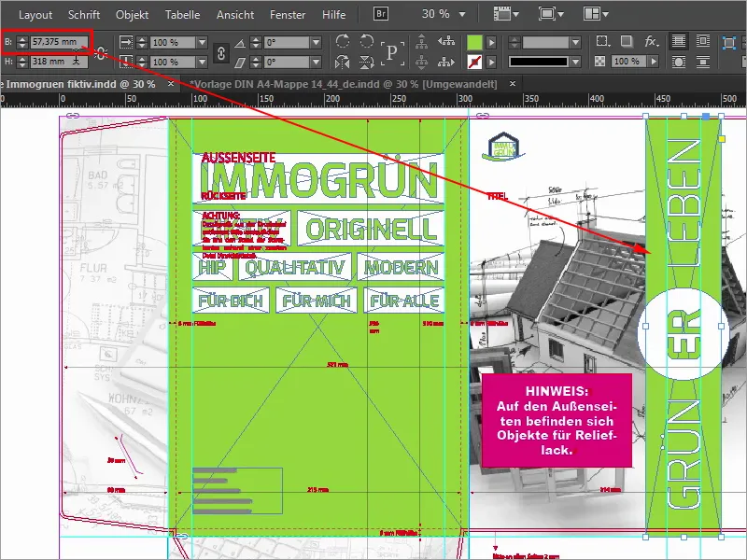Launch Adobe Bridge from the Br icon
Viewport: 747px width, 560px height.
tap(381, 13)
